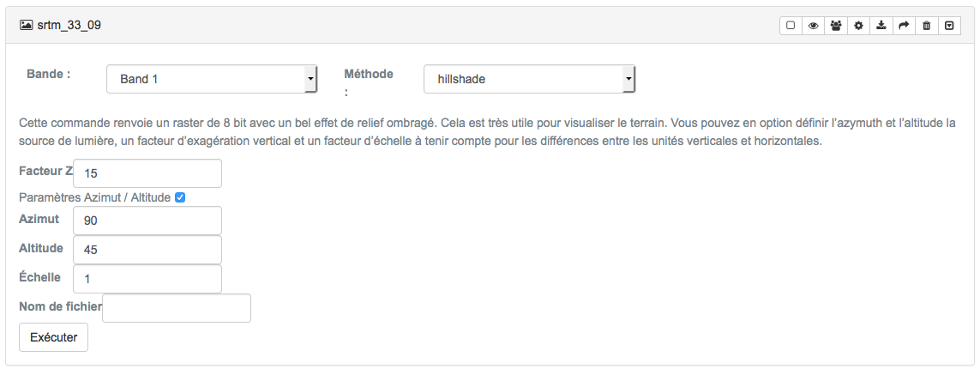This screenshot has height=369, width=980.
Task: Click the Échelle field containing 1
Action: point(147,279)
